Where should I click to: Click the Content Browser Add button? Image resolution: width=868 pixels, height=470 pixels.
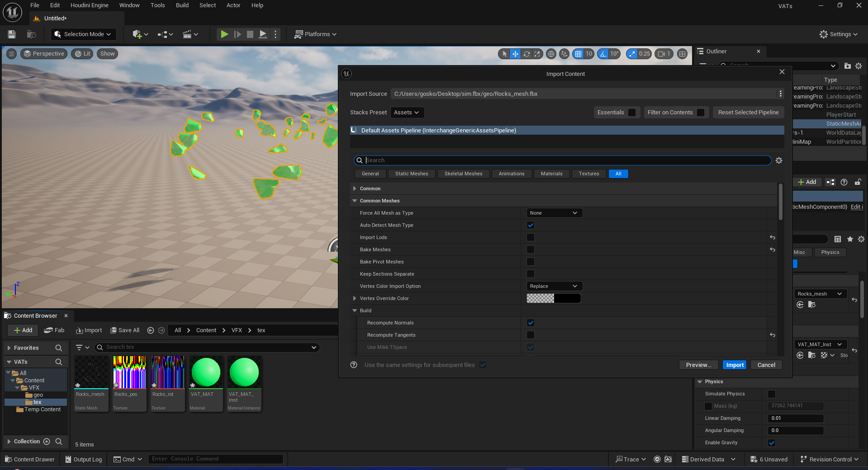pos(23,330)
